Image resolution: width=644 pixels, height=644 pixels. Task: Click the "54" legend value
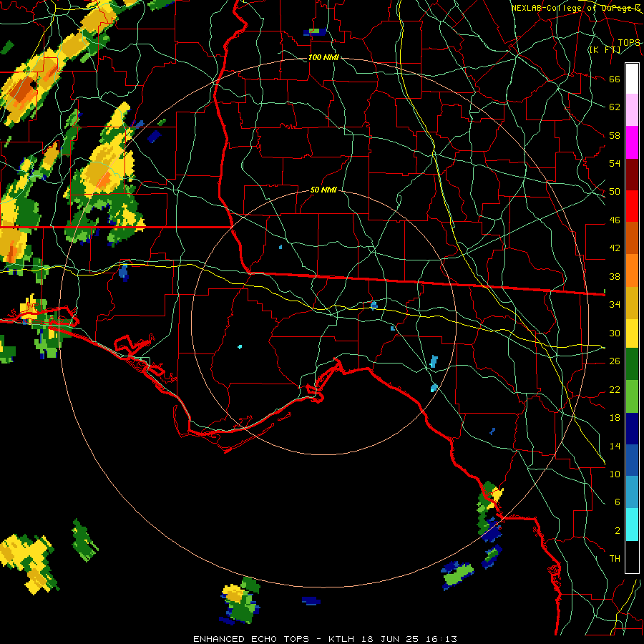click(615, 163)
